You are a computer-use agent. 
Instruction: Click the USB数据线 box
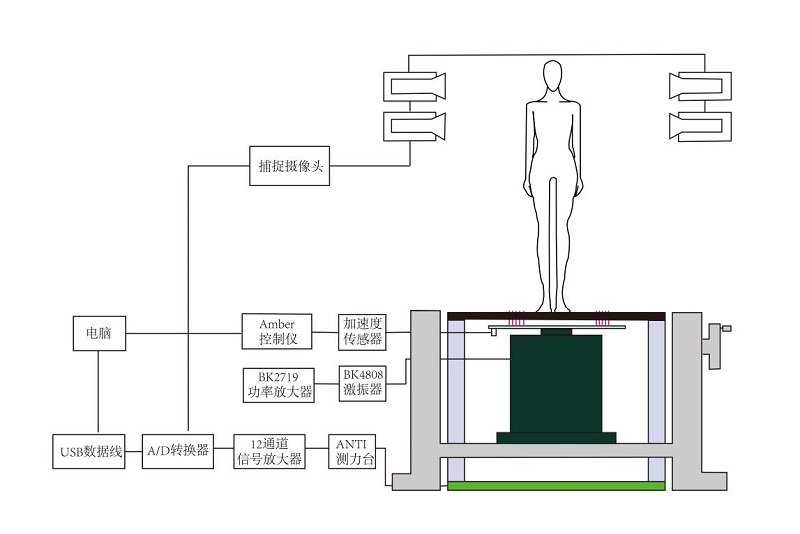tap(89, 451)
